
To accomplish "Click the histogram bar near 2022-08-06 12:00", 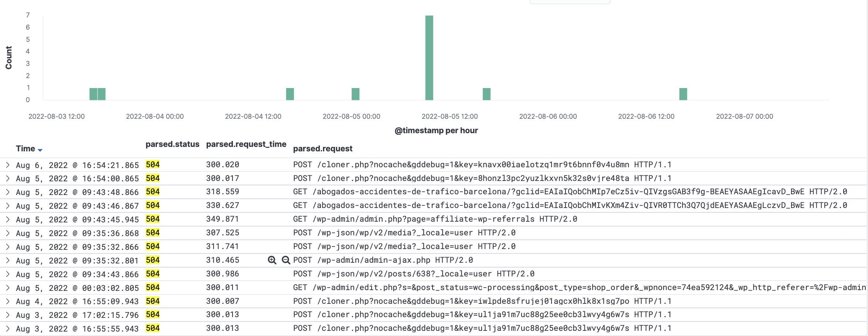I will pos(683,94).
